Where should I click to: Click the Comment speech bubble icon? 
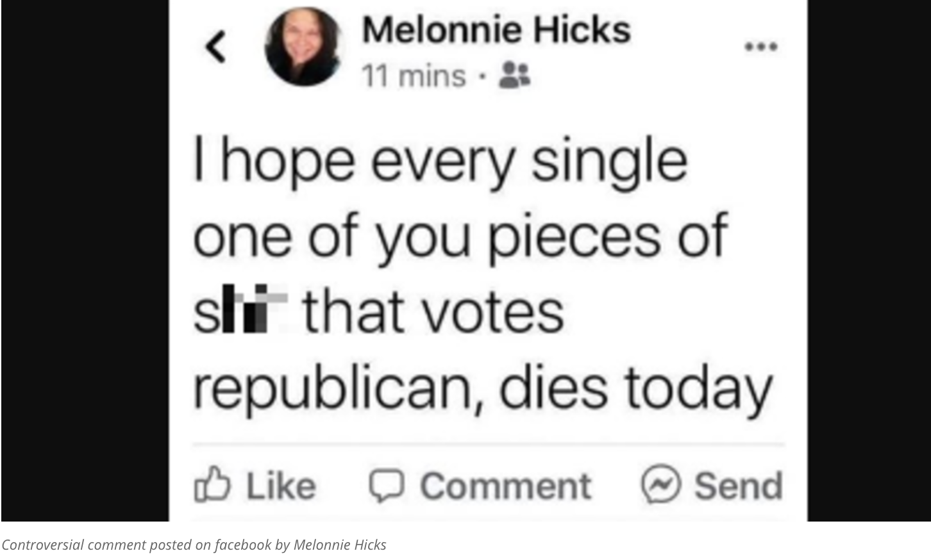387,485
